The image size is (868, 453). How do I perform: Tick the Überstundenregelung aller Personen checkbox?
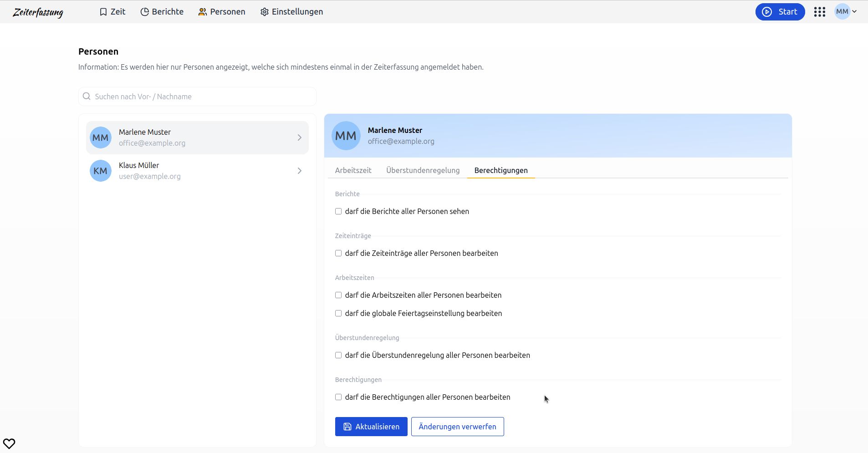coord(338,355)
